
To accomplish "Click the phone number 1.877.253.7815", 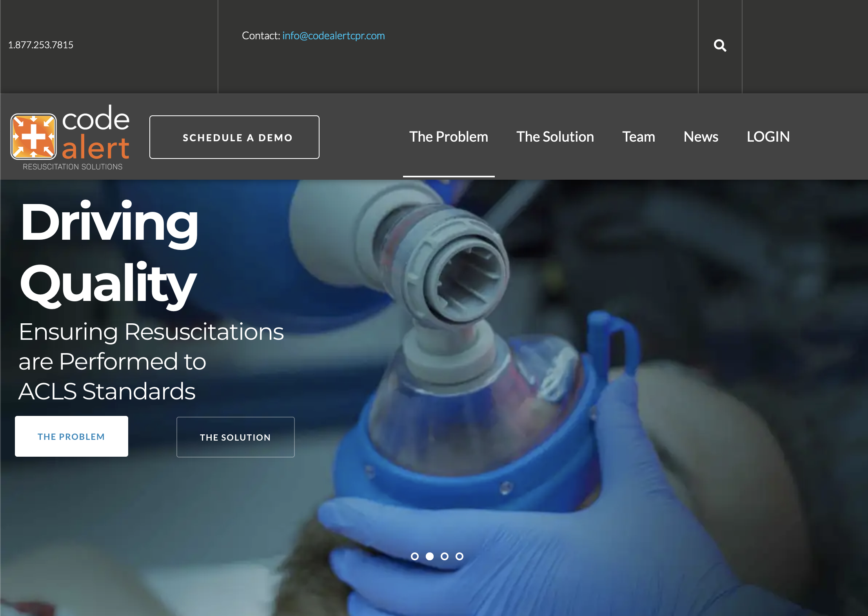I will click(x=41, y=45).
